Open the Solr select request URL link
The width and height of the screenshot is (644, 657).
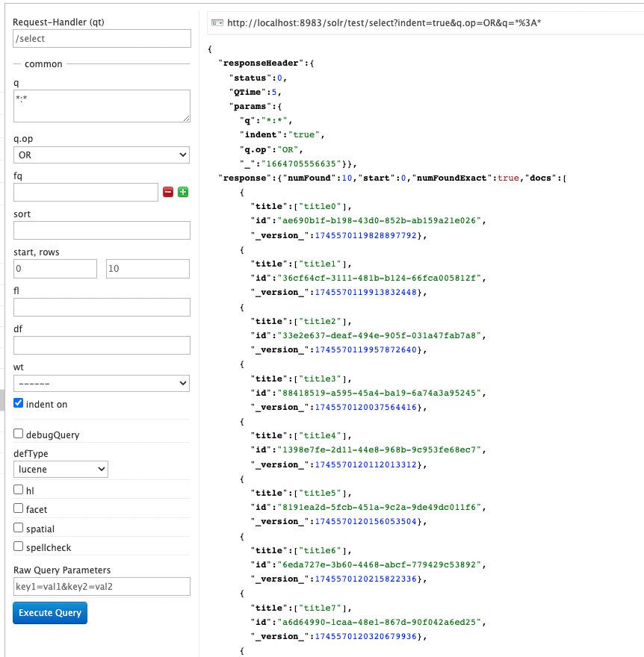click(x=384, y=23)
